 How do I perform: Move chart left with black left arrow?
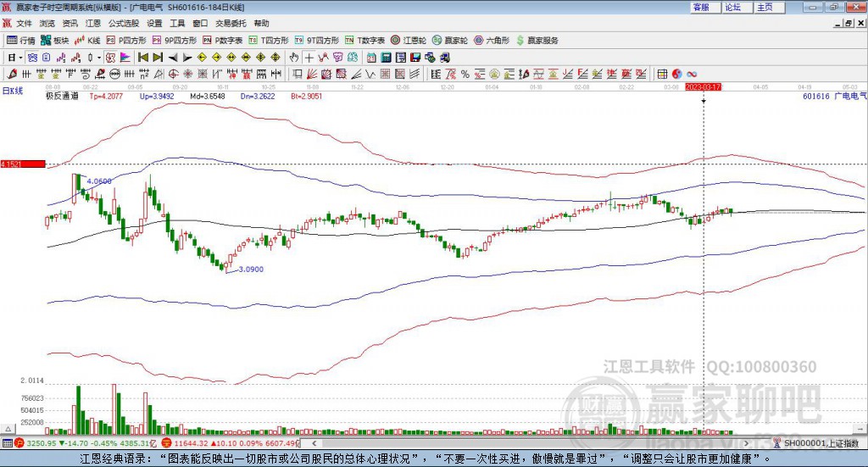tap(173, 57)
